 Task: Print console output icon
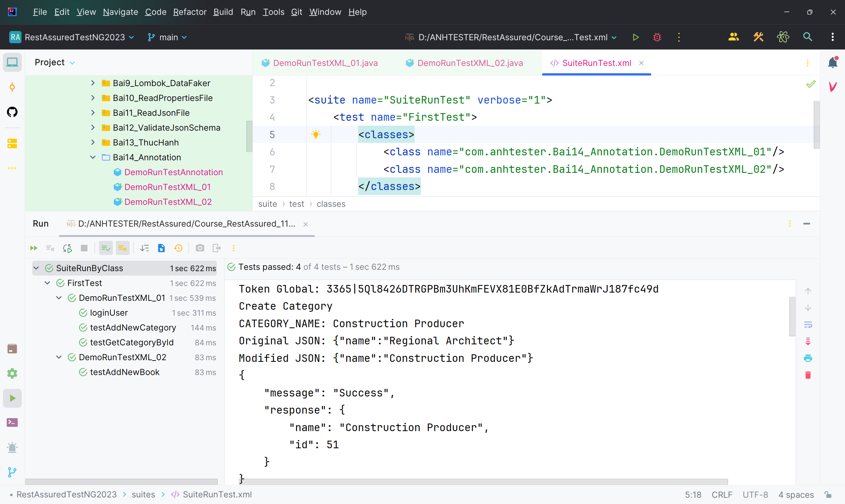[808, 358]
